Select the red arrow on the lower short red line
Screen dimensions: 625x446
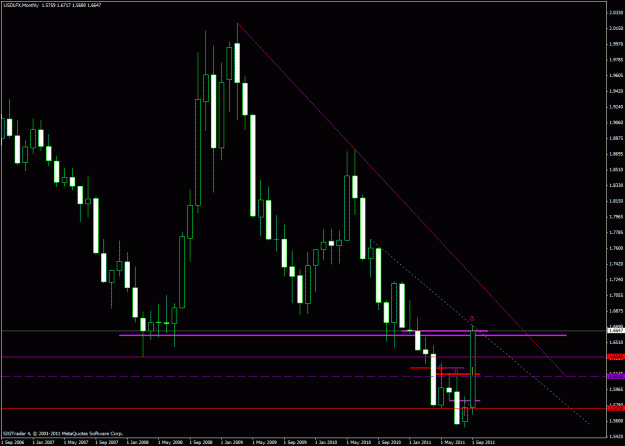tap(457, 371)
